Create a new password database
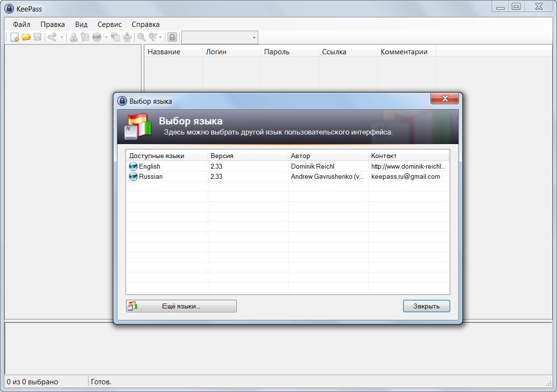Screen dimensions: 557x392 (15, 37)
